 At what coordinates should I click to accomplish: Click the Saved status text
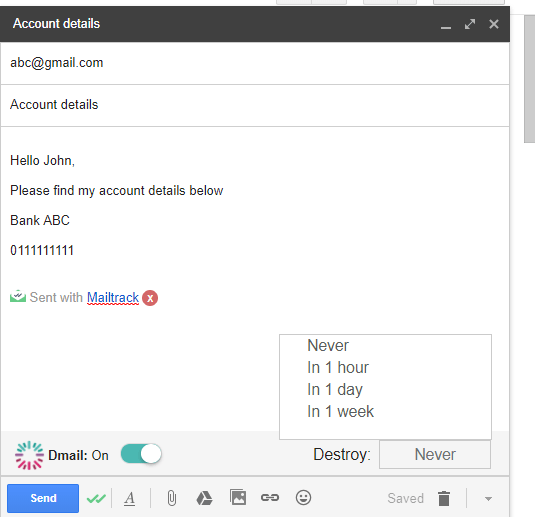(x=406, y=498)
